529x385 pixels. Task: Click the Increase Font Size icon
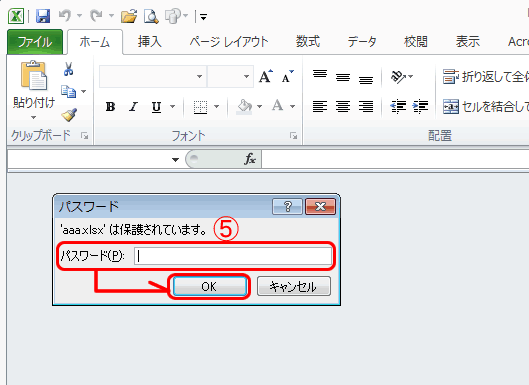point(266,76)
